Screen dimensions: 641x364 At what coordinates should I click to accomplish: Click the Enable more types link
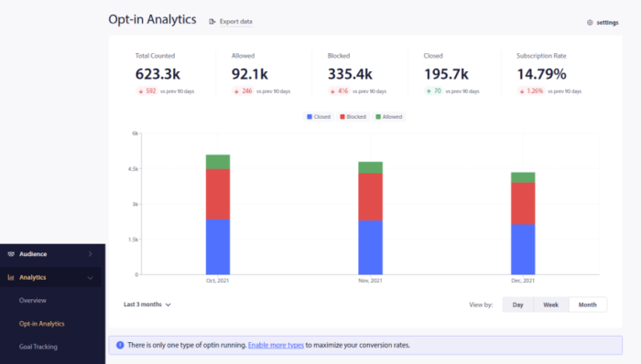click(276, 345)
